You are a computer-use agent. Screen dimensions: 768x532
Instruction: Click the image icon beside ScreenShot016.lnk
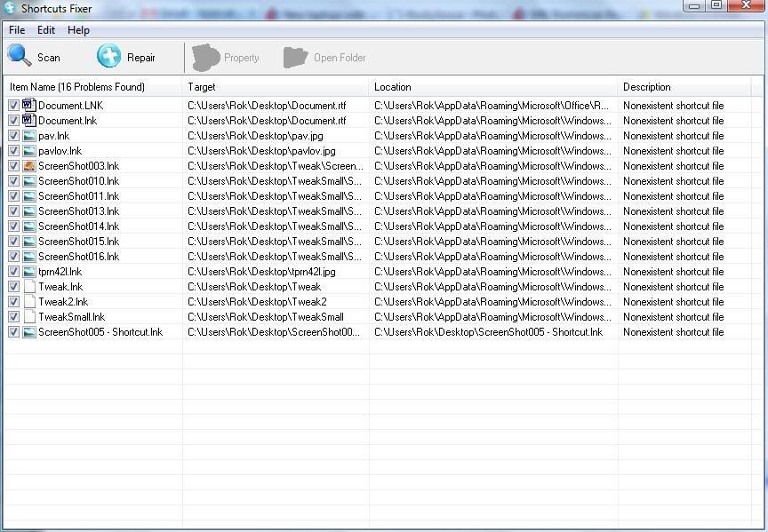[x=29, y=257]
